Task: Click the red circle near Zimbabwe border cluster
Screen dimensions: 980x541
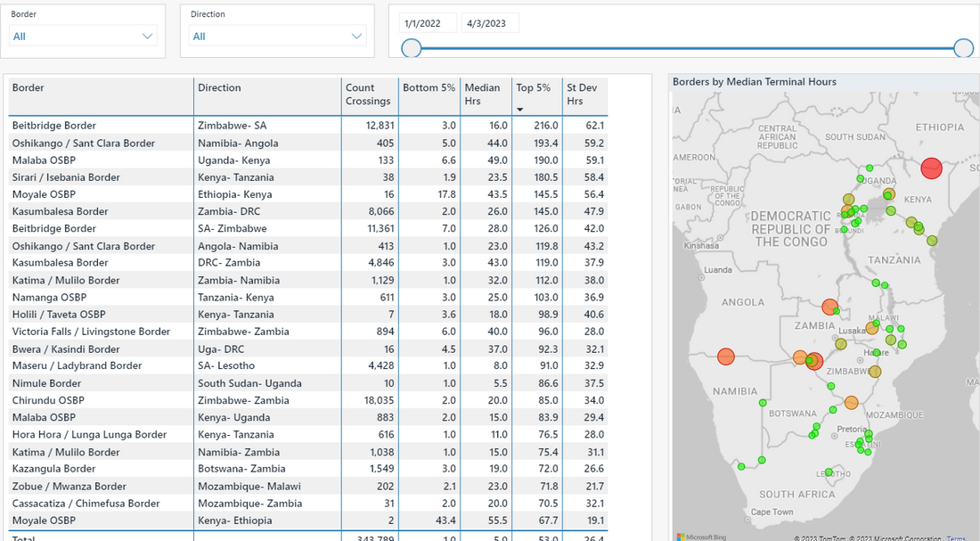Action: pyautogui.click(x=813, y=361)
